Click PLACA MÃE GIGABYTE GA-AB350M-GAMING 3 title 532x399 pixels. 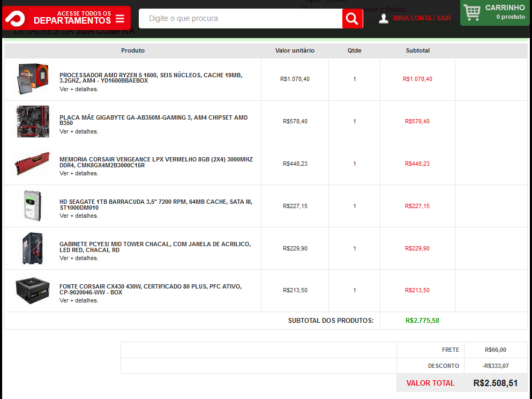point(153,120)
